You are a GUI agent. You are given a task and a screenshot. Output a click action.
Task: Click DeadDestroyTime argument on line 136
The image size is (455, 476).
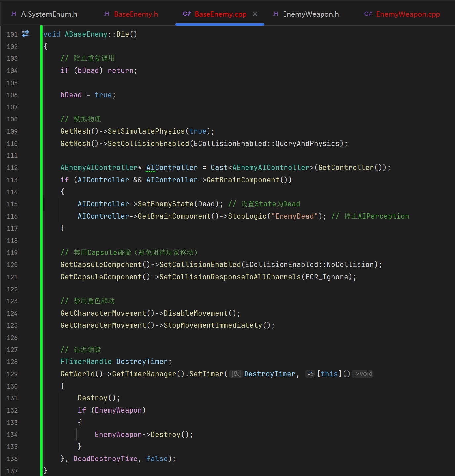(105, 459)
